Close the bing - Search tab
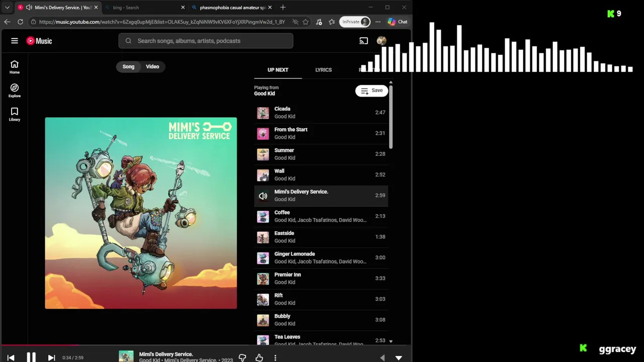Viewport: 644px width, 362px height. click(183, 8)
